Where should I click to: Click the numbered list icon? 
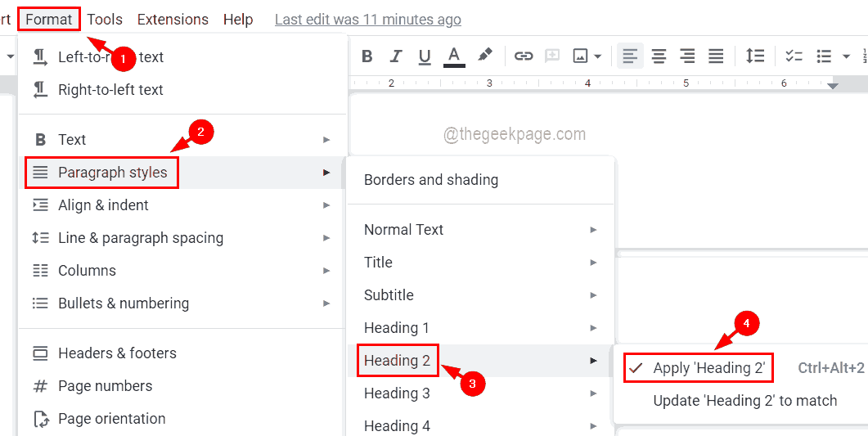tap(865, 56)
